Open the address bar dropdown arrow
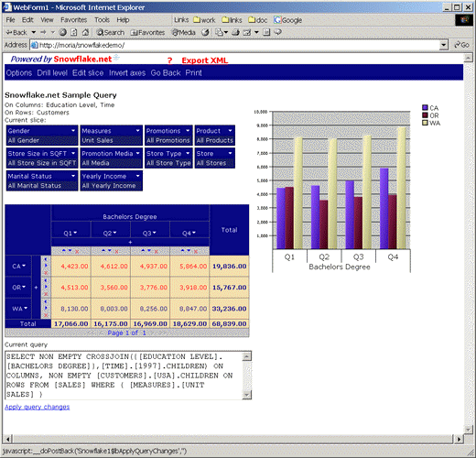Viewport: 476px width, 458px height. [x=443, y=45]
